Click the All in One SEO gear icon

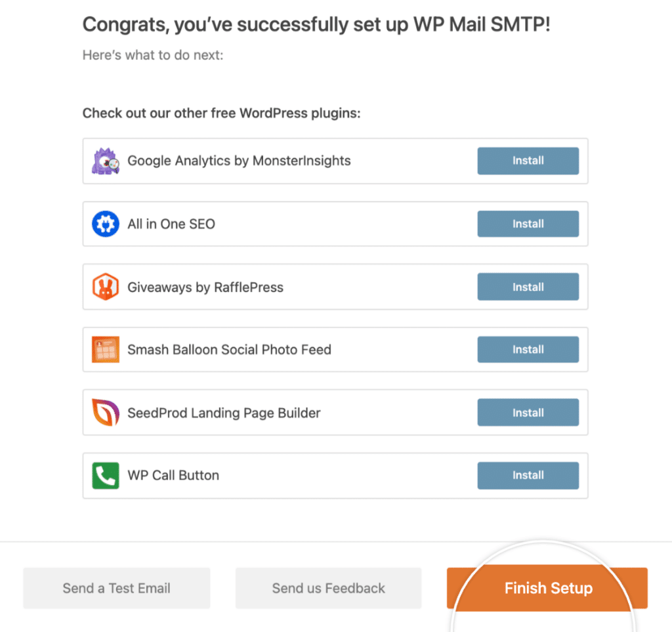(x=106, y=224)
